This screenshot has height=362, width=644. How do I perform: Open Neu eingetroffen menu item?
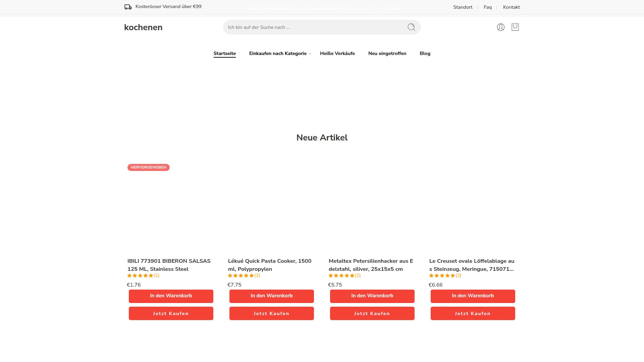coord(387,54)
